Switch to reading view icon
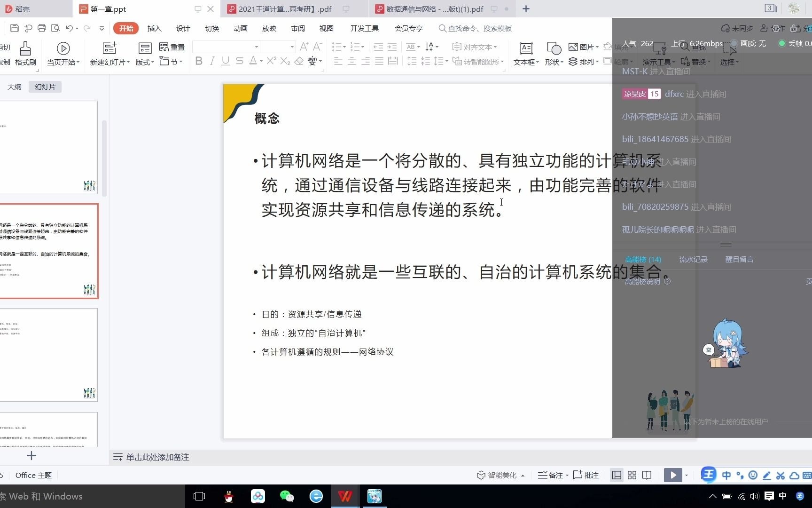This screenshot has height=508, width=812. tap(647, 475)
